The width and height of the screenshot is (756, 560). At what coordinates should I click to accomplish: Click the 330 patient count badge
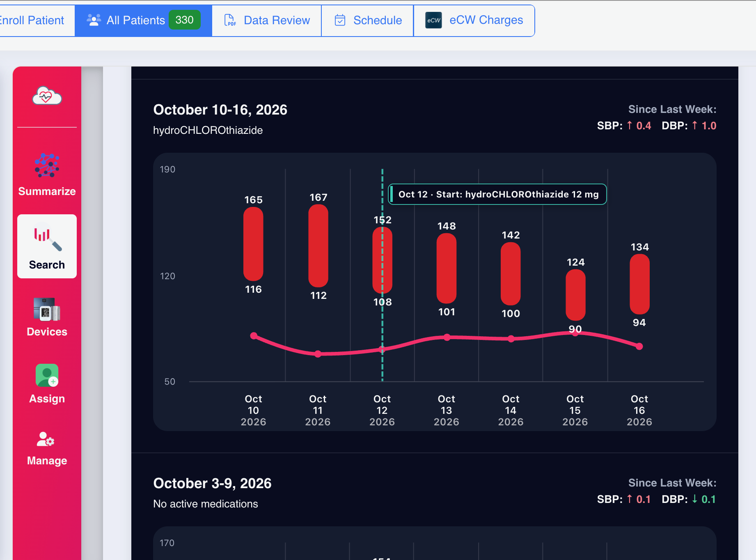(185, 20)
